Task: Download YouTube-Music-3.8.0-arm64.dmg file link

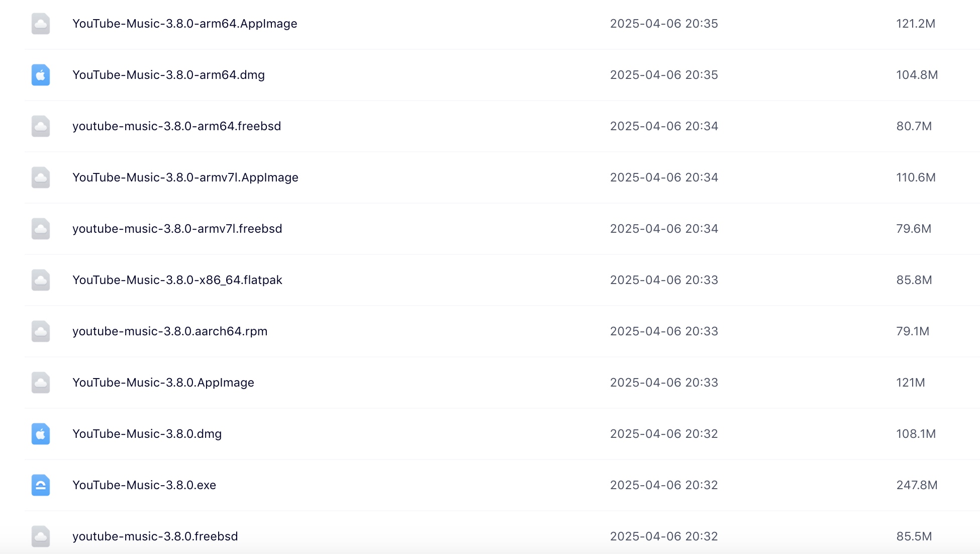Action: tap(168, 75)
